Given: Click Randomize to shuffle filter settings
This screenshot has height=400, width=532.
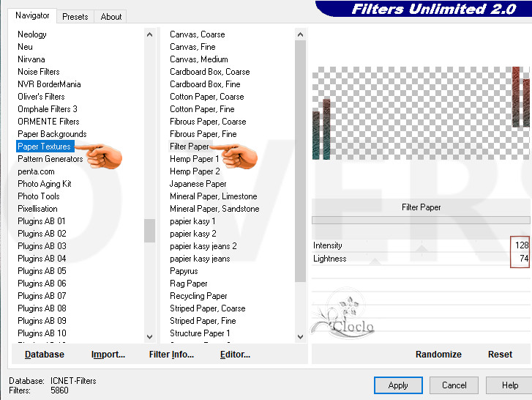Looking at the screenshot, I should [x=438, y=355].
